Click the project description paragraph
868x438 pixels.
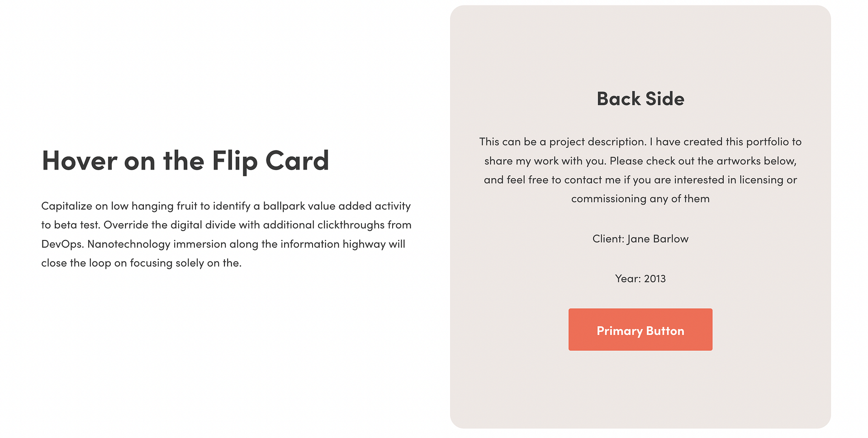tap(640, 170)
